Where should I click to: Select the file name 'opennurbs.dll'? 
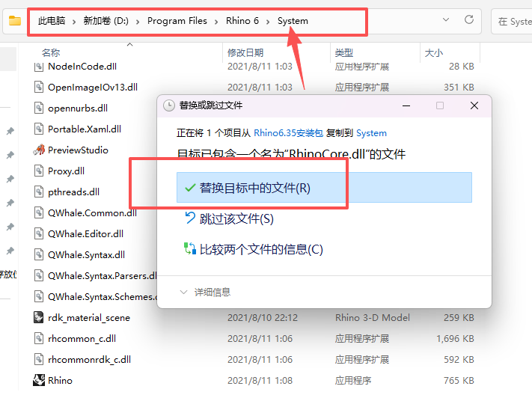pyautogui.click(x=78, y=108)
